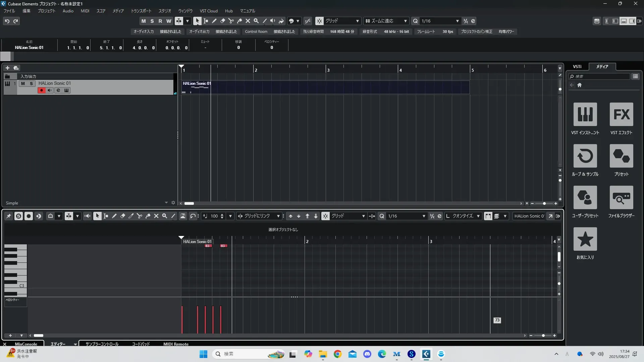This screenshot has height=362, width=644.
Task: Open the VST Effects (FX) tile
Action: 621,115
